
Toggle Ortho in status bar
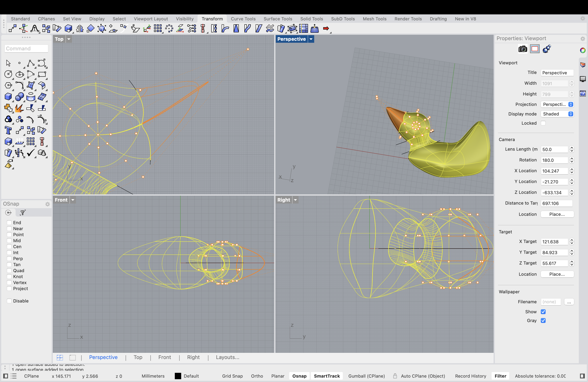(x=257, y=376)
